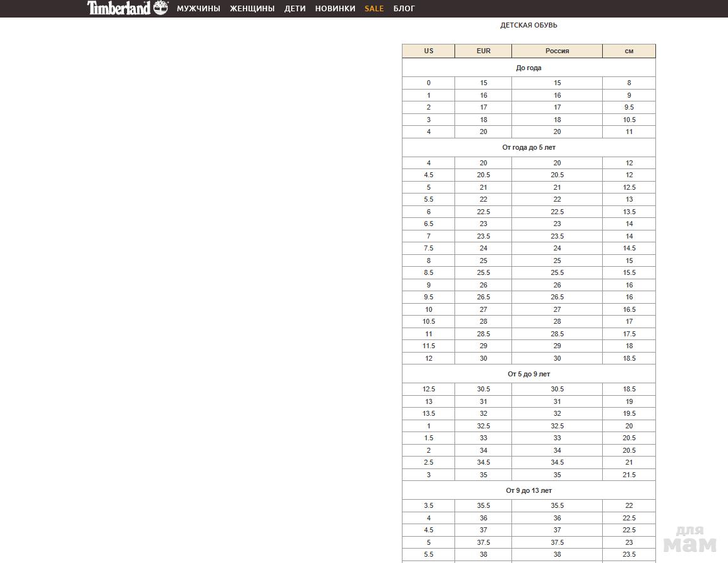Click the US column header

429,51
